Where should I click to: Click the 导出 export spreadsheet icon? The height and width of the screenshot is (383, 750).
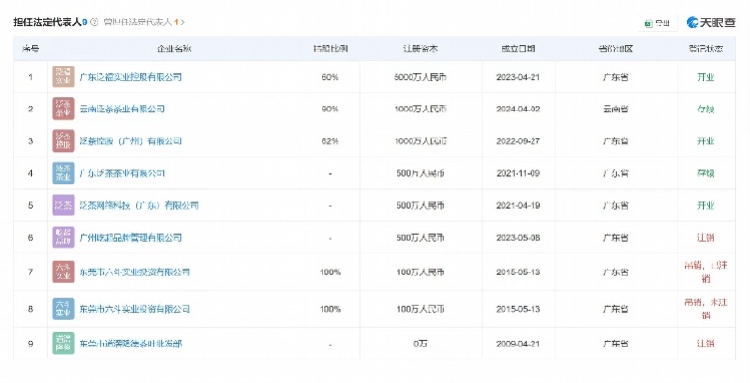tap(649, 23)
